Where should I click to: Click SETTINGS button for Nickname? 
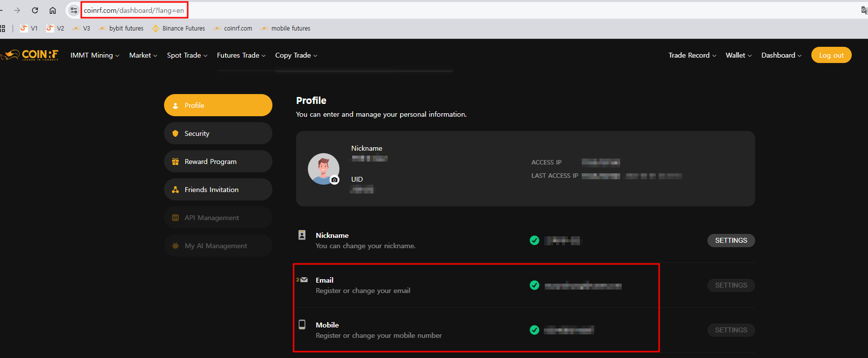point(731,240)
